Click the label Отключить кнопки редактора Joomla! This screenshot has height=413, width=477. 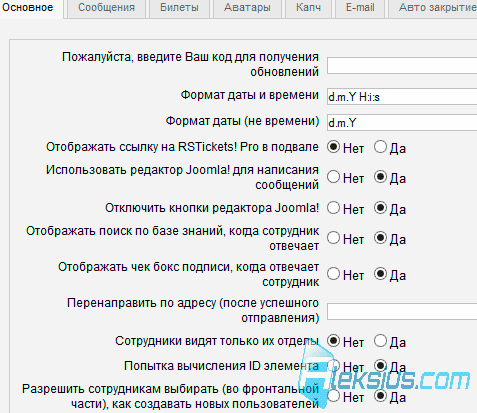pos(212,208)
